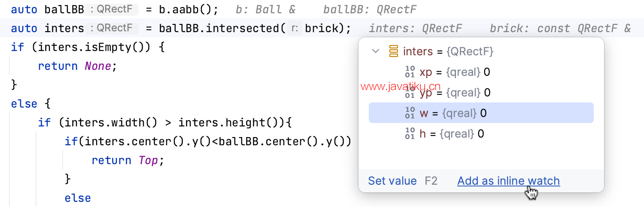Click binary icon next to w field
This screenshot has width=644, height=207.
click(410, 113)
